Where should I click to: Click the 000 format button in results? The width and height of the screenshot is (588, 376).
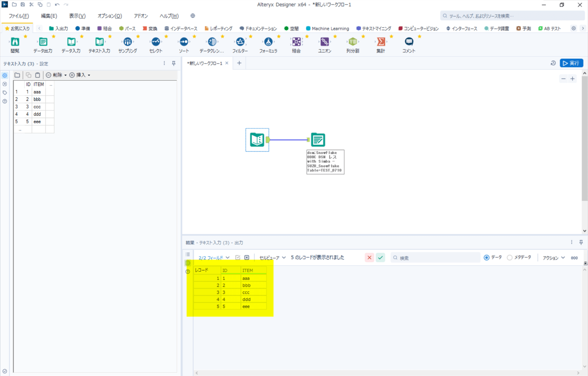tap(574, 258)
